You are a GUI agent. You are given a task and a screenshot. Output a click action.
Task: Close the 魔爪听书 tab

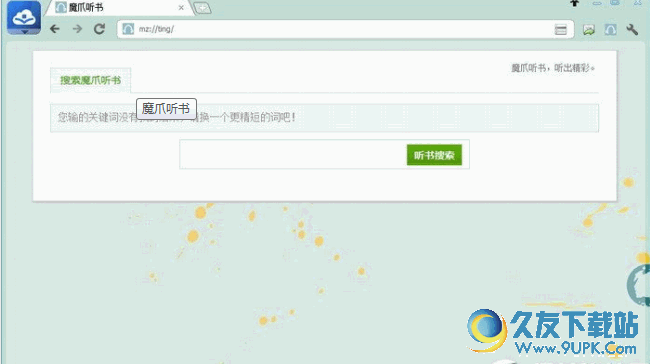click(x=181, y=7)
